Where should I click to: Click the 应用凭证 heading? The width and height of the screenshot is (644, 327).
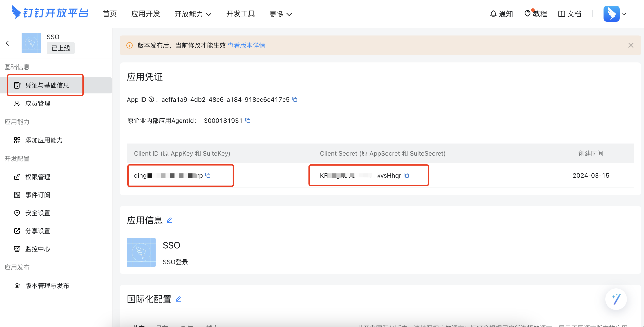pyautogui.click(x=145, y=77)
